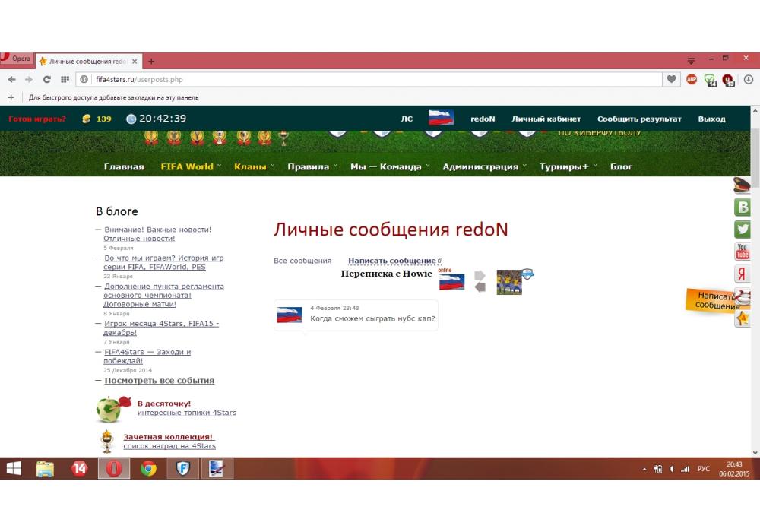Click the Написать сообщение link
Screen dimensions: 760x532
pos(391,261)
